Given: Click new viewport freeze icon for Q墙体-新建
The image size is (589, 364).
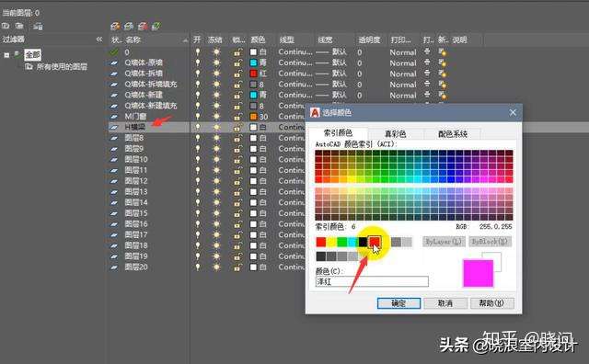Looking at the screenshot, I should (x=443, y=96).
